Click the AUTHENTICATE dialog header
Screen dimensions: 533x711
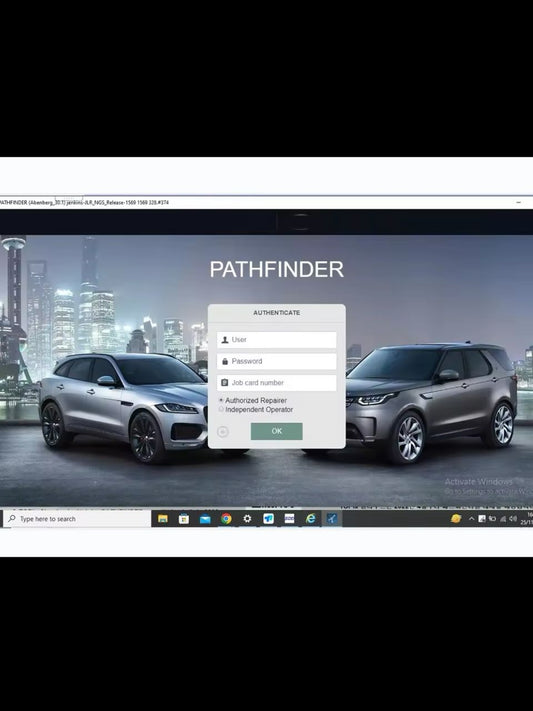(x=277, y=313)
